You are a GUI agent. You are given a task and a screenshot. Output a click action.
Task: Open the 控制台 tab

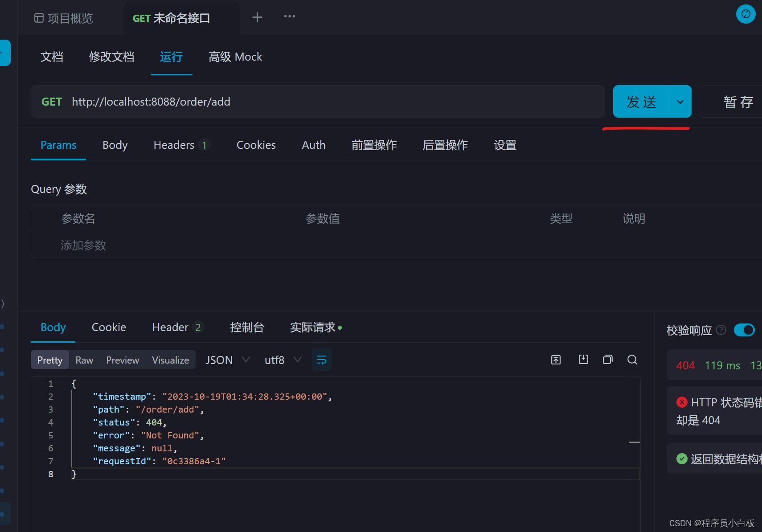[x=247, y=327]
